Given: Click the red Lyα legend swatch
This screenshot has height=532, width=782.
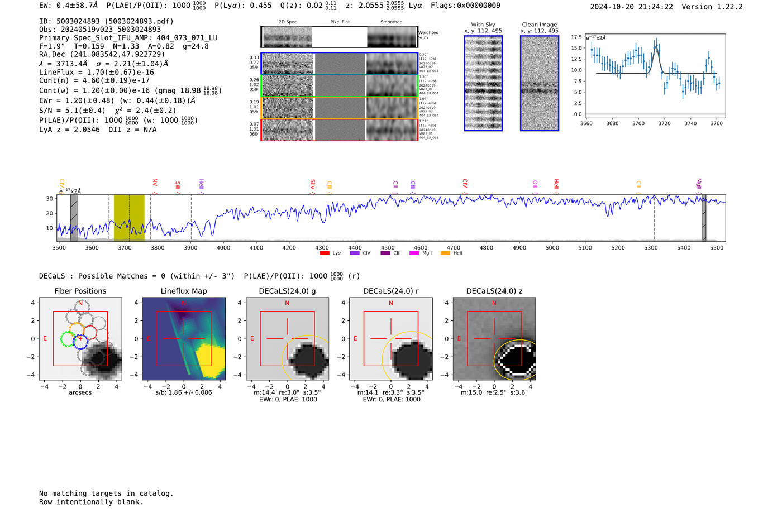Looking at the screenshot, I should 324,253.
